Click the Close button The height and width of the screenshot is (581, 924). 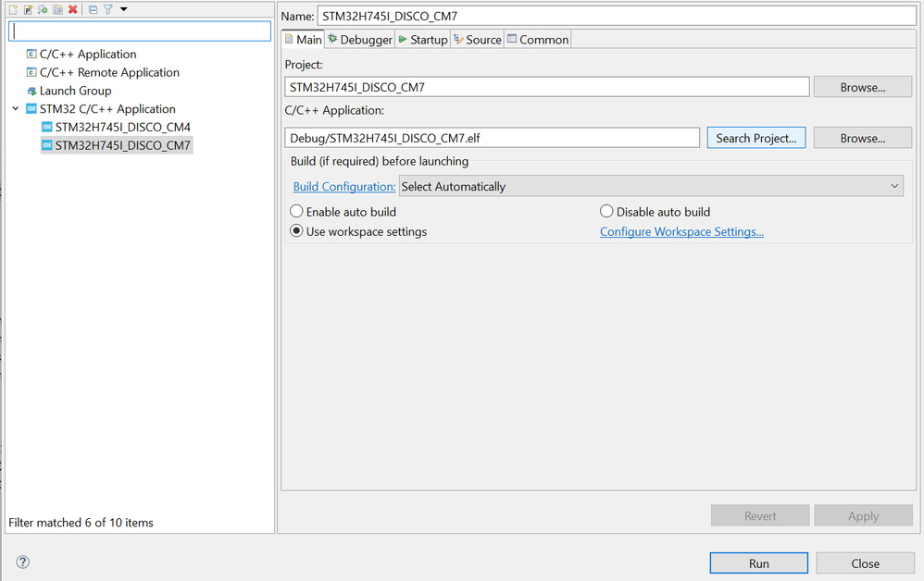coord(865,563)
